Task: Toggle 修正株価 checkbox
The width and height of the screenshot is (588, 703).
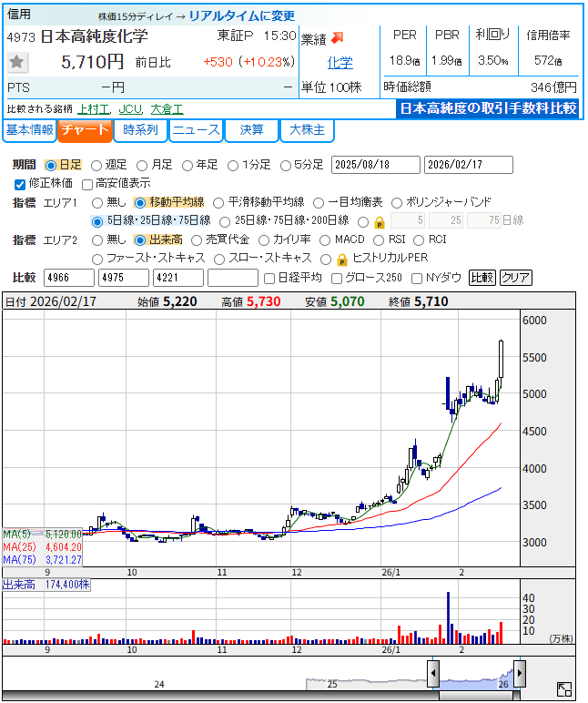Action: pyautogui.click(x=20, y=184)
